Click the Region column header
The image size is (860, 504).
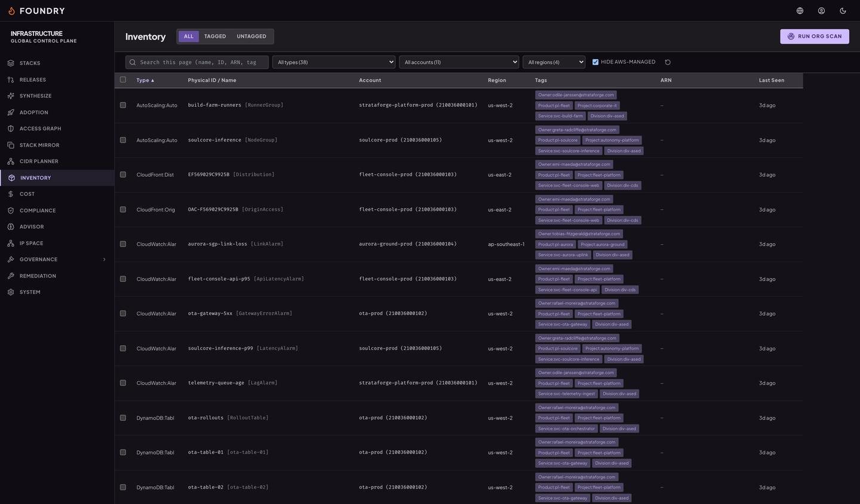pos(497,80)
